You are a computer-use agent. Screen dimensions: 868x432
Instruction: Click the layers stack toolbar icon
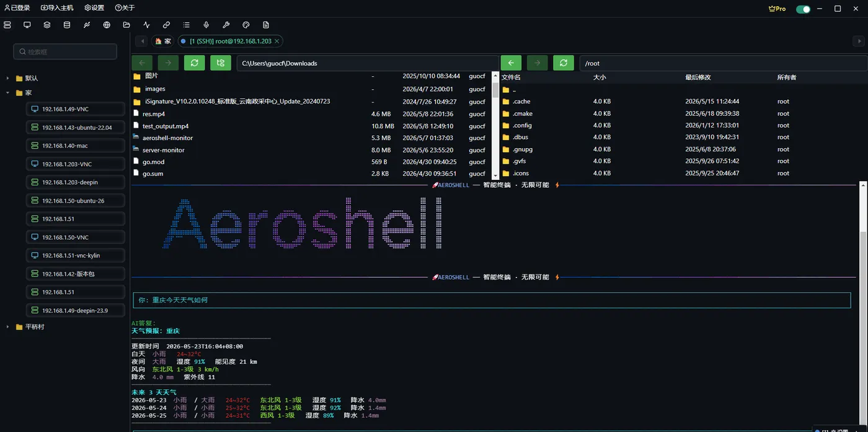[x=47, y=25]
